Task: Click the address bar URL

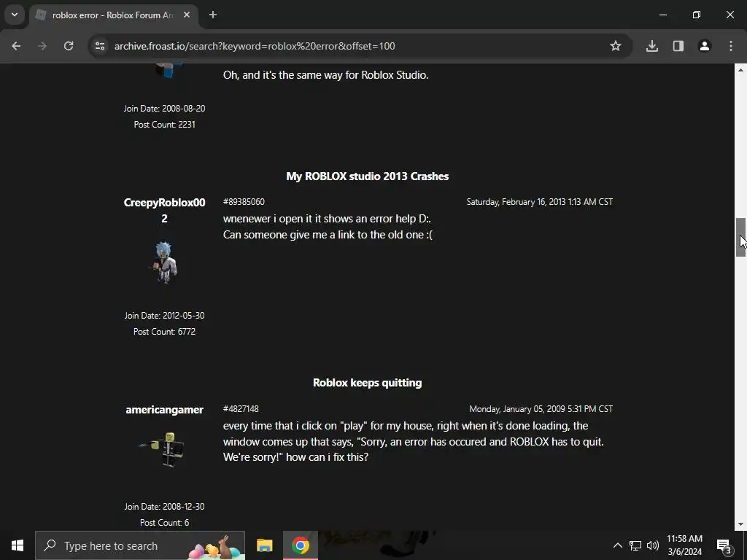Action: 255,46
